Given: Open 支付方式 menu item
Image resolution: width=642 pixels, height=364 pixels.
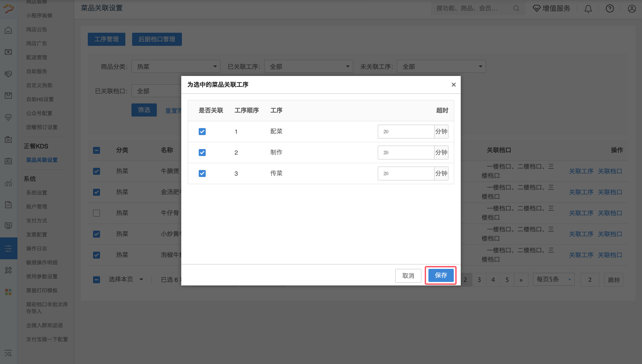Looking at the screenshot, I should [36, 221].
